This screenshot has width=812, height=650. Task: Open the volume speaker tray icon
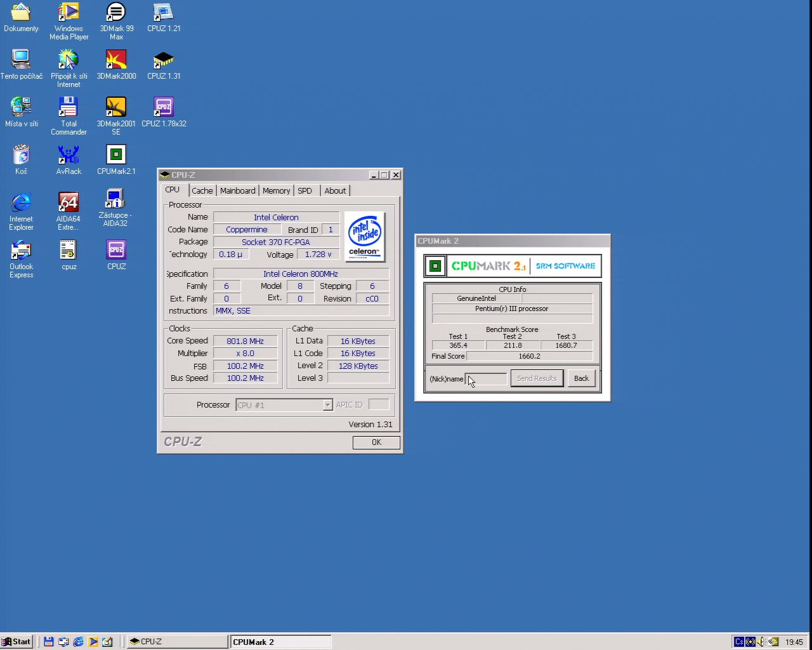click(761, 642)
